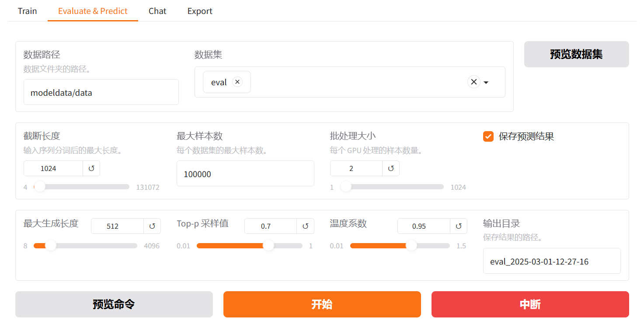Remove the eval dataset tag

(237, 82)
